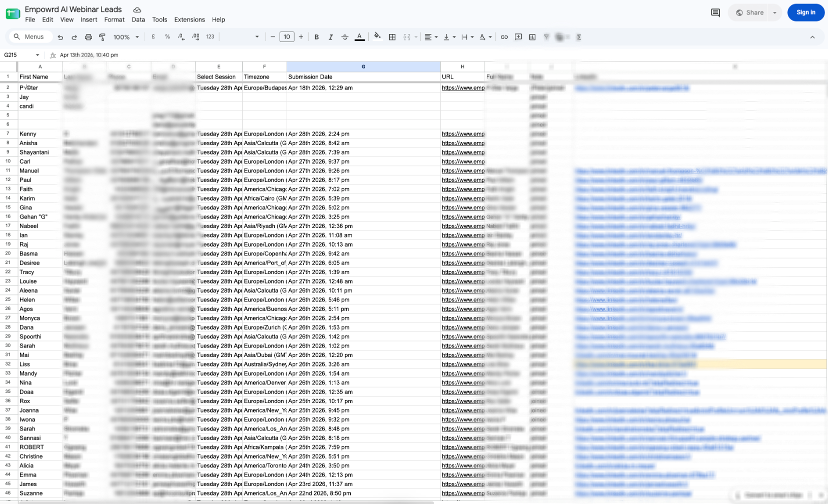Open text rotation dropdown
The image size is (828, 504).
485,37
